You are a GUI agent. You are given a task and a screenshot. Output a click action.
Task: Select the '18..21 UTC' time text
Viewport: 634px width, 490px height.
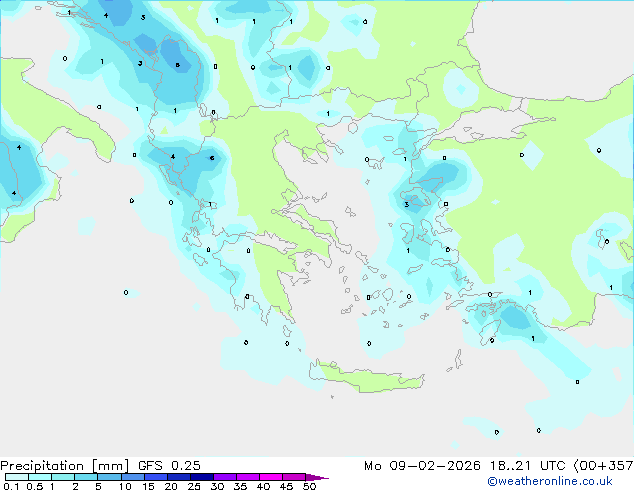pyautogui.click(x=528, y=466)
